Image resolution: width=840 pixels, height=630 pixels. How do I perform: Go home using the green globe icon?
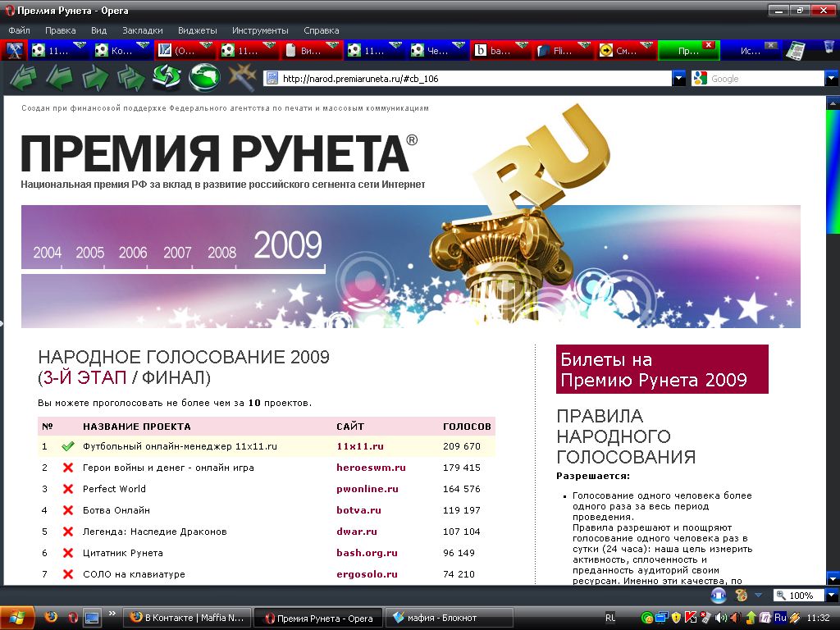[203, 79]
